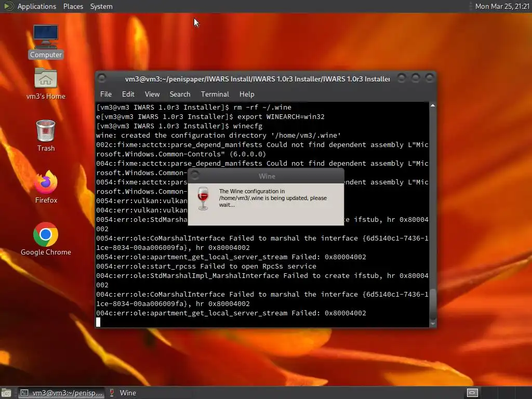
Task: Click the terminal window title text
Action: tap(258, 79)
